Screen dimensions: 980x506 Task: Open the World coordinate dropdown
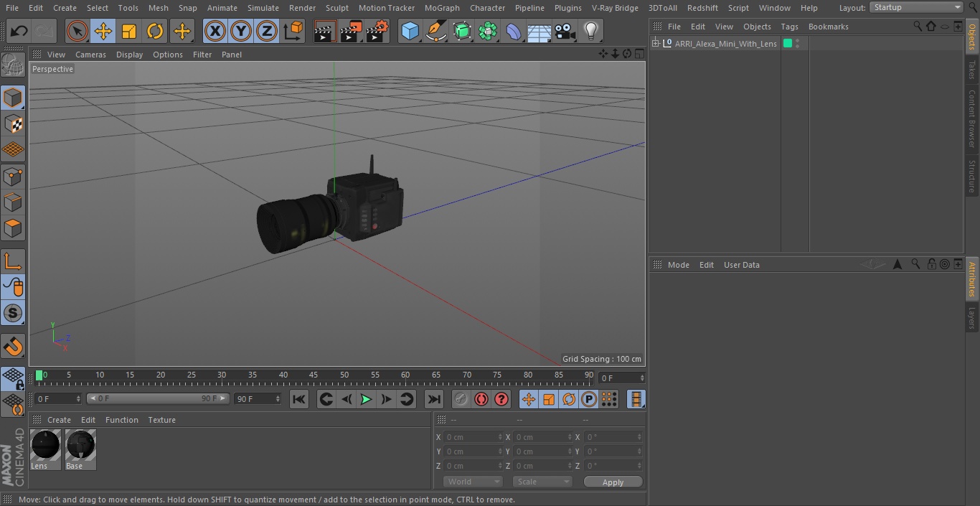point(473,482)
